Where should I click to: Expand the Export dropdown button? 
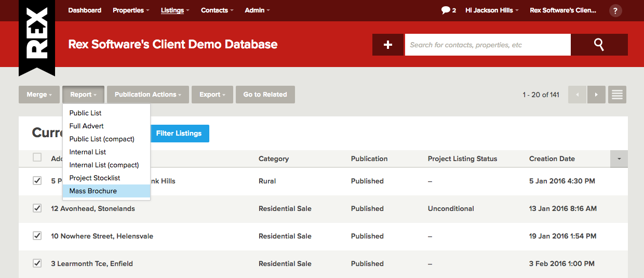point(212,95)
